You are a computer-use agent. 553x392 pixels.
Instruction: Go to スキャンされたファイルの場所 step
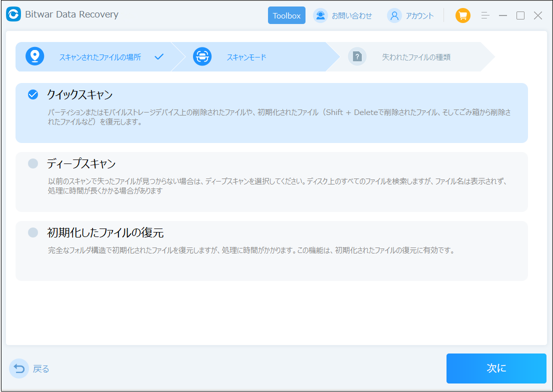coord(100,57)
